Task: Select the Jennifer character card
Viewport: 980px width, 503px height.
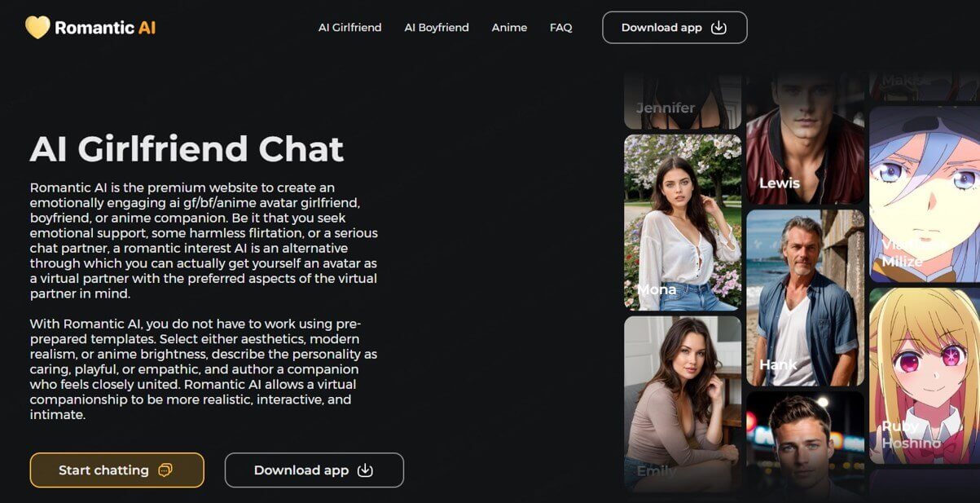Action: click(x=683, y=101)
